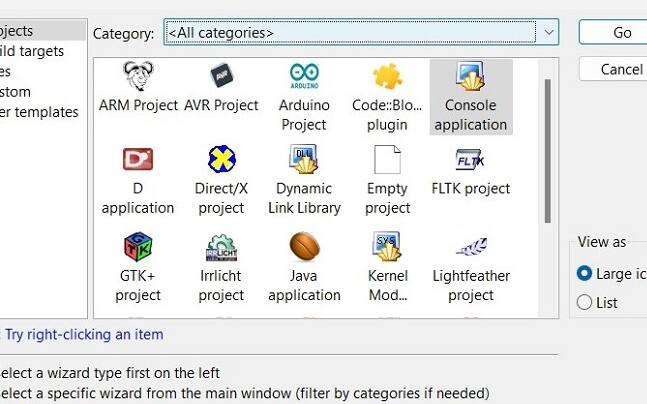Open User templates in left list
The width and height of the screenshot is (647, 404).
tap(39, 112)
